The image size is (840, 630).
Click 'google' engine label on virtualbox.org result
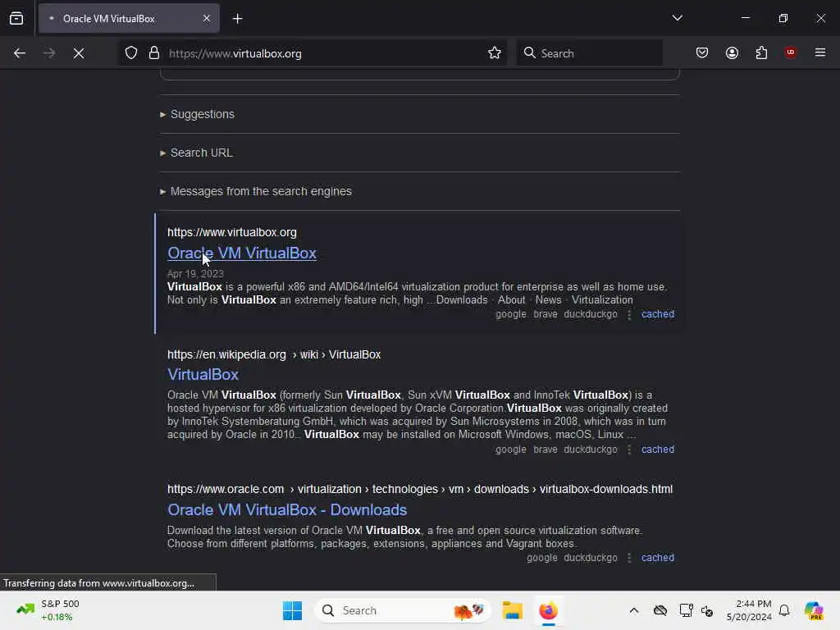(510, 314)
